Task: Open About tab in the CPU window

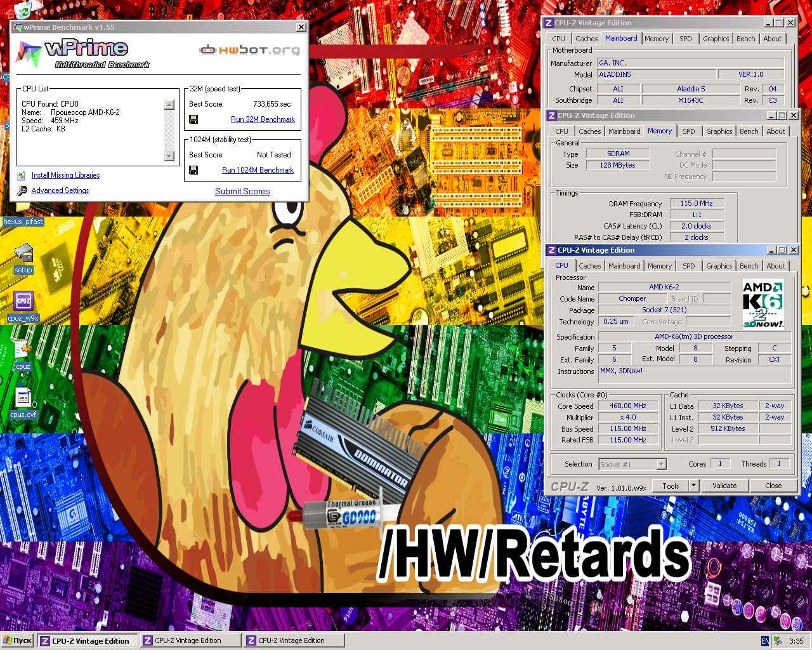Action: coord(775,266)
